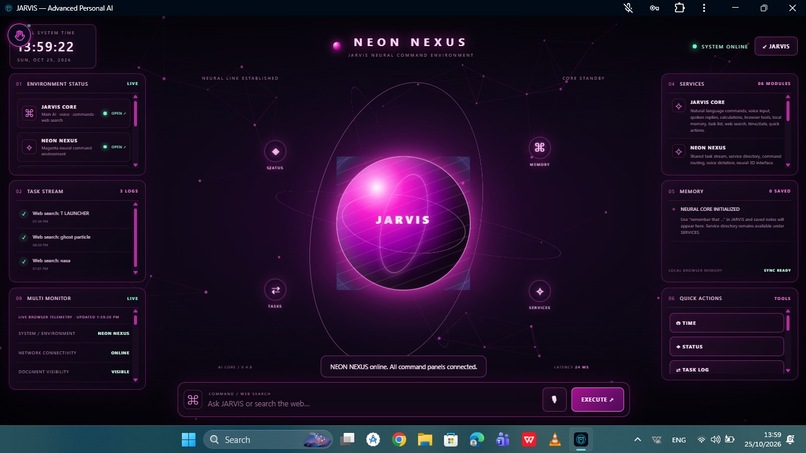Click the checkmark beside Web search: nasa
This screenshot has width=806, height=453.
[x=24, y=261]
